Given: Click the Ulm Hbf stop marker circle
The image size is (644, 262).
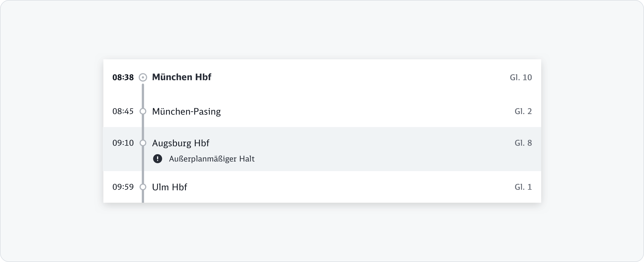Looking at the screenshot, I should 143,187.
